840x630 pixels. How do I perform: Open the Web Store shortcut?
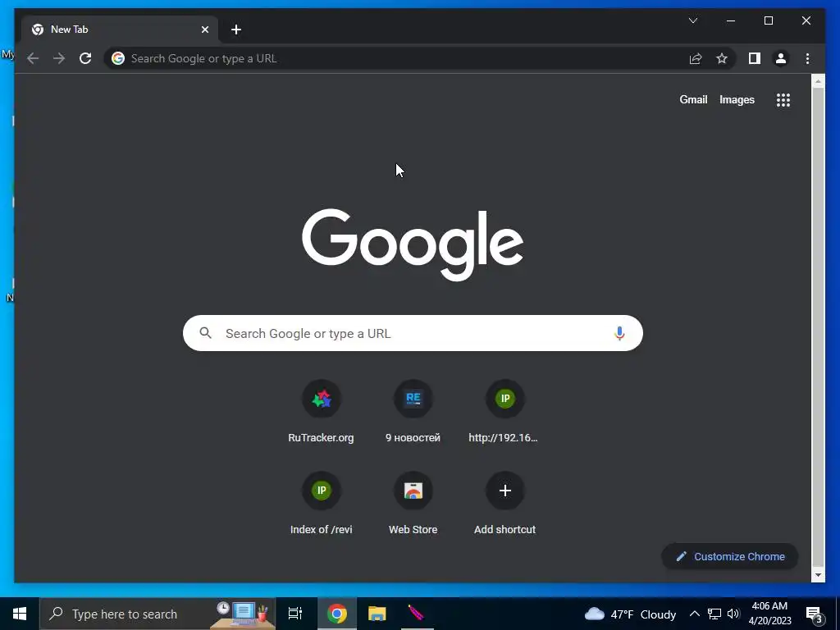pos(413,504)
